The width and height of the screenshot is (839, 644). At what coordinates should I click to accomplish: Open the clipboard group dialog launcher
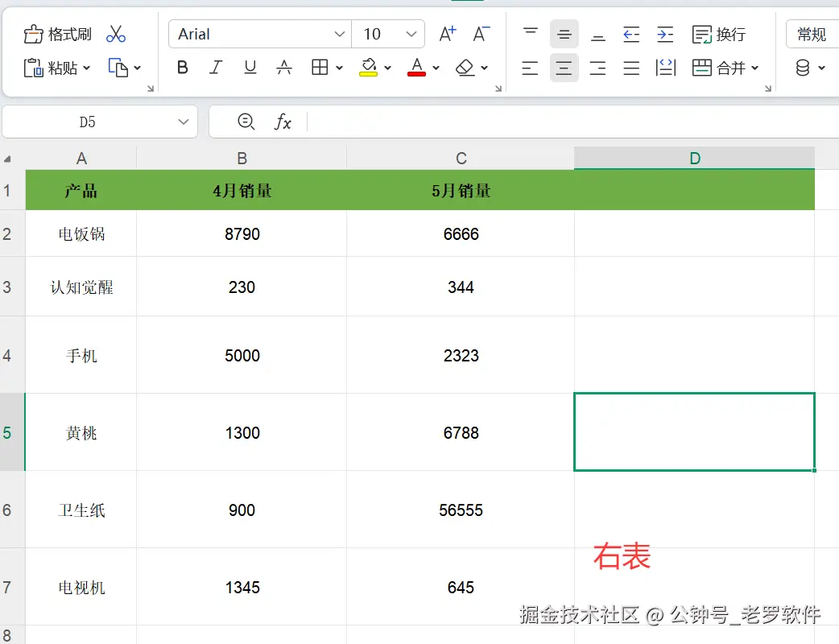click(151, 89)
